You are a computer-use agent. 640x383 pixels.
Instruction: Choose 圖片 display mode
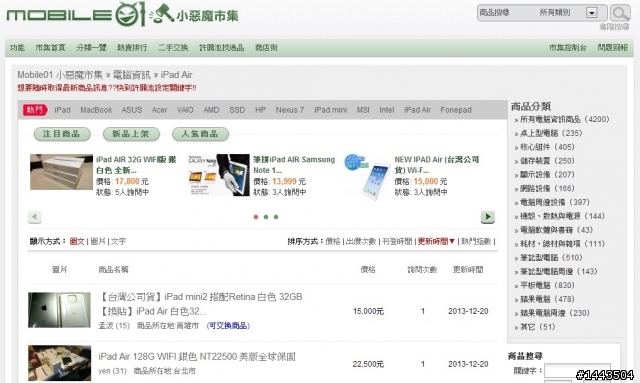pos(98,241)
